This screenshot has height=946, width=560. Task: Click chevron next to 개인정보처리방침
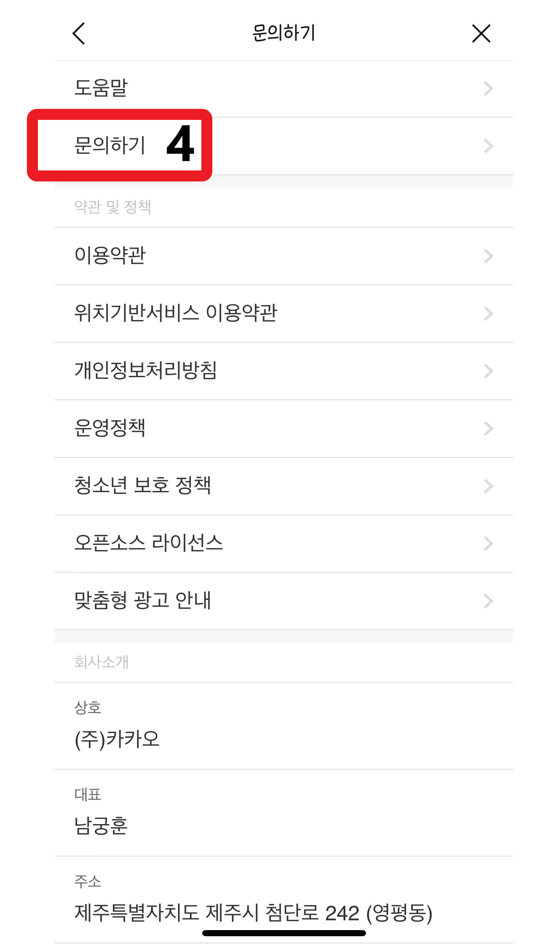[488, 371]
